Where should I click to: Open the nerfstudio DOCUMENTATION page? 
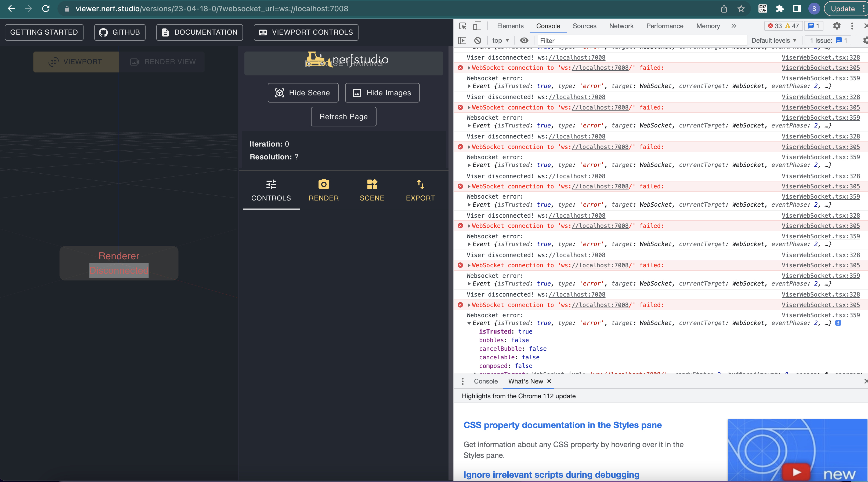pyautogui.click(x=200, y=32)
